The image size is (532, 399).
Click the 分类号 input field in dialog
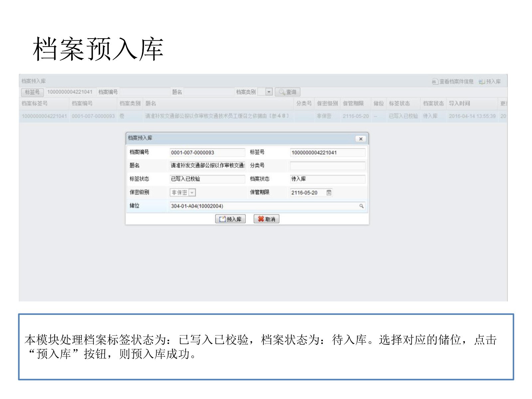coord(327,166)
